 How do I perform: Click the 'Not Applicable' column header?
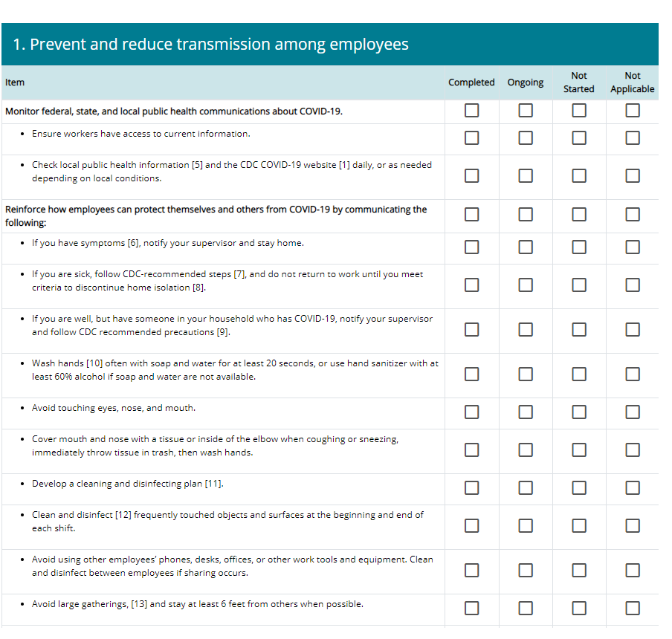[633, 82]
